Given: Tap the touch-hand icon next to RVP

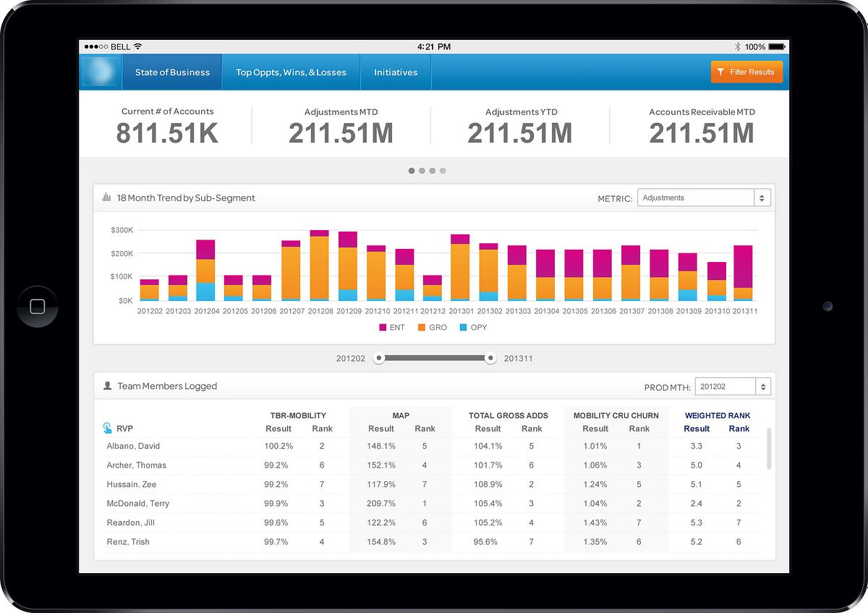Looking at the screenshot, I should (108, 428).
